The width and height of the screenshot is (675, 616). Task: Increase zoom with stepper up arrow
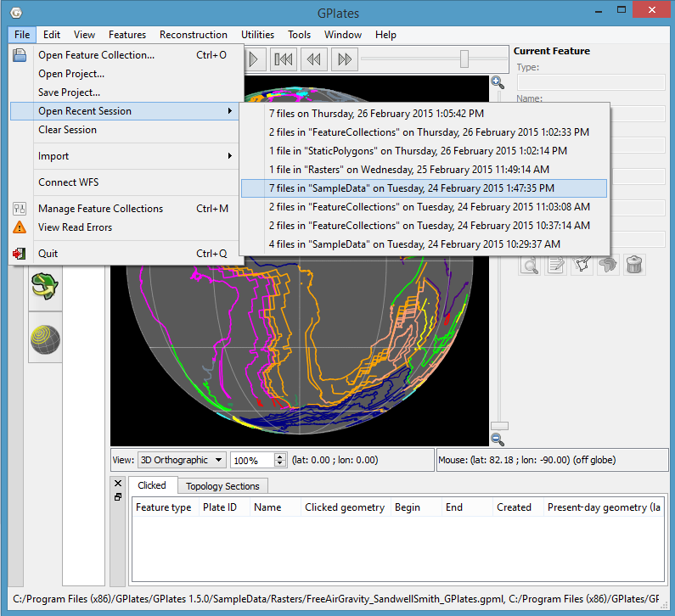(280, 456)
